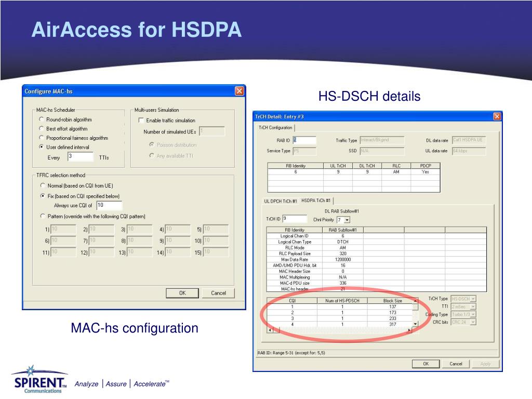The height and width of the screenshot is (399, 532).
Task: Click right scroll arrow of CQI table
Action: pyautogui.click(x=409, y=330)
